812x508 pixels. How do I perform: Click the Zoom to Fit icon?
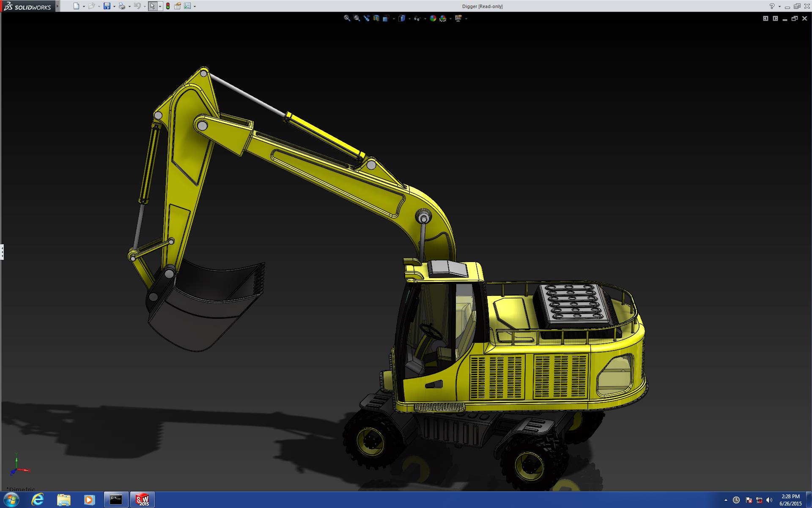click(347, 18)
